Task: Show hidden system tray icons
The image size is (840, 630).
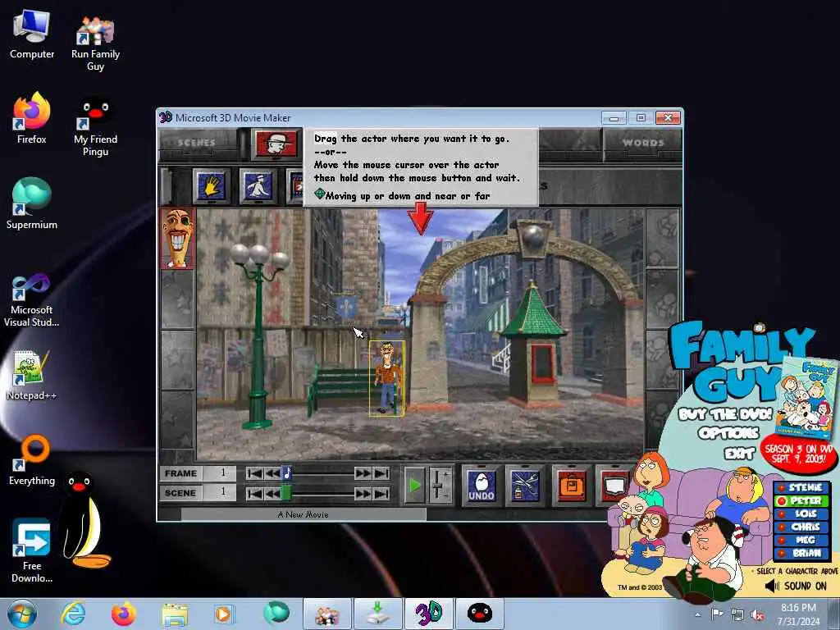Action: [x=697, y=615]
